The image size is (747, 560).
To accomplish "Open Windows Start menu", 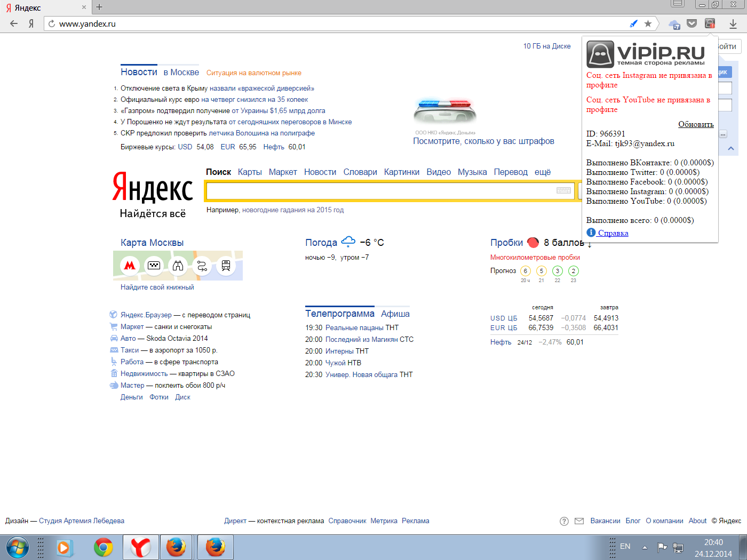I will pos(18,548).
